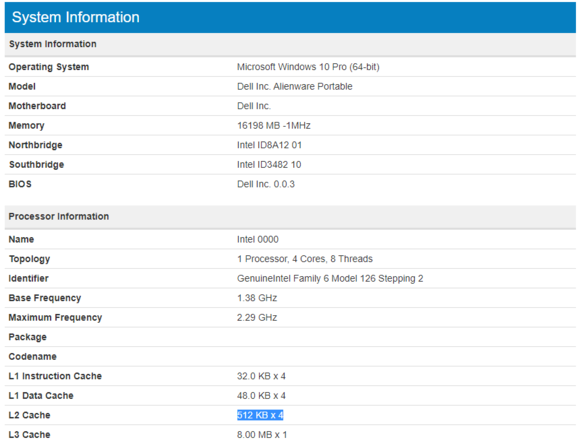Select the Intel 0000 processor name
Viewport: 580px width, 446px height.
coord(258,240)
